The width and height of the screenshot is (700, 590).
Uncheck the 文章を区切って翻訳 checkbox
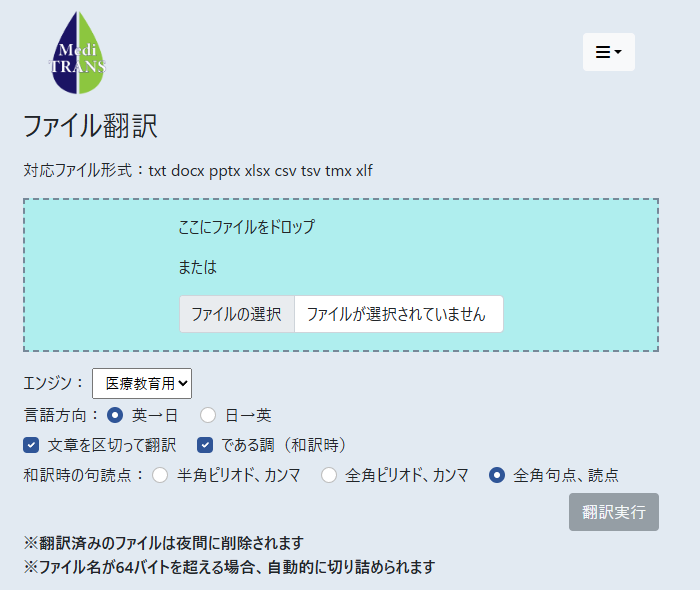pyautogui.click(x=31, y=444)
